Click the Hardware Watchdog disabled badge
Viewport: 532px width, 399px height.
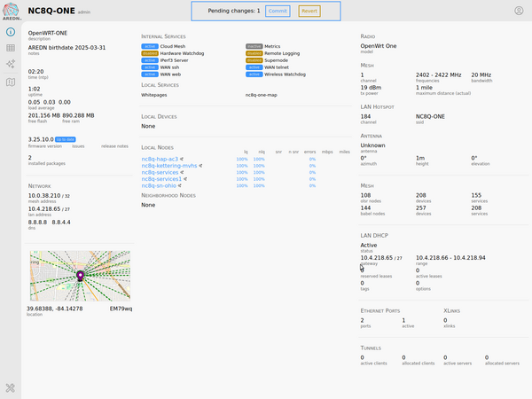(x=150, y=52)
